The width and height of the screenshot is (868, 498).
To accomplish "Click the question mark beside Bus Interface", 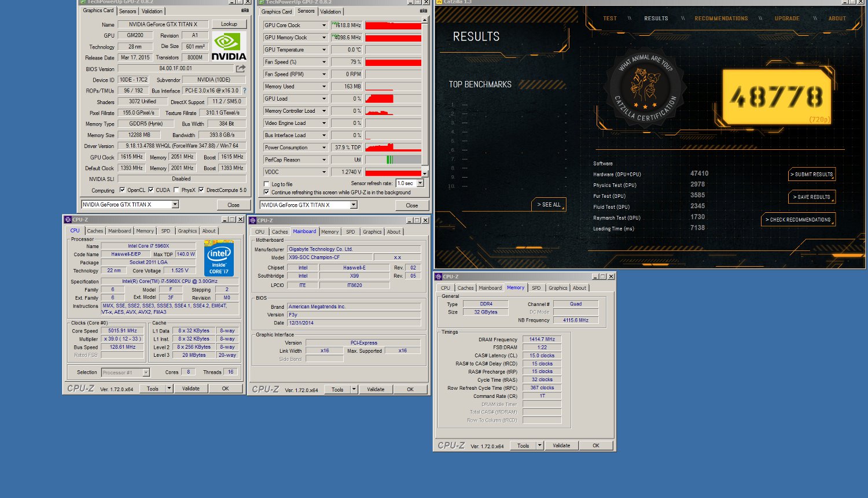I will click(x=244, y=91).
